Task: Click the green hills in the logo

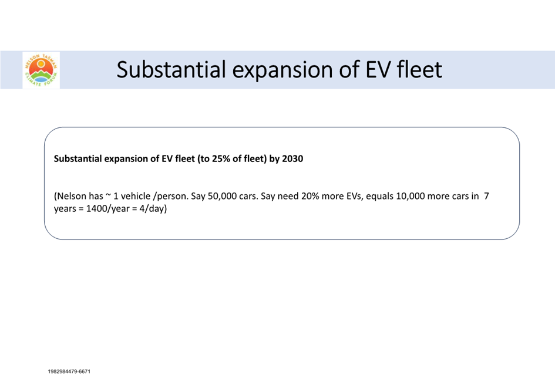Action: tap(41, 74)
